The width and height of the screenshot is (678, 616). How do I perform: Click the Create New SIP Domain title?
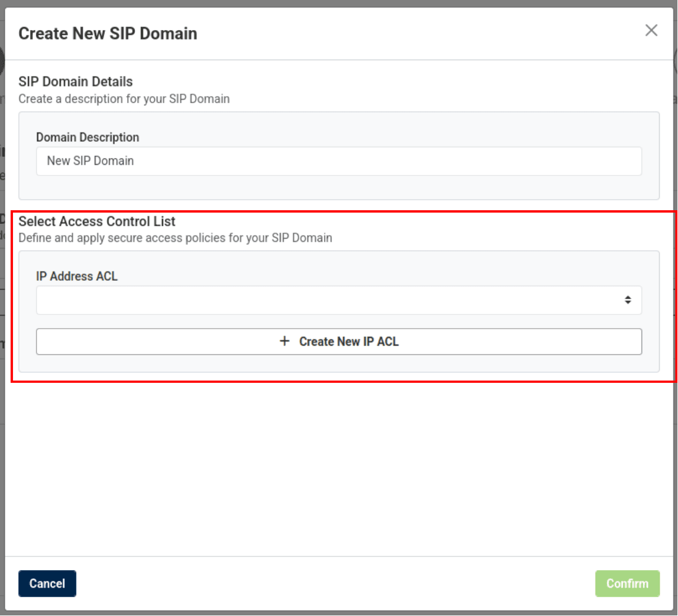pyautogui.click(x=108, y=34)
